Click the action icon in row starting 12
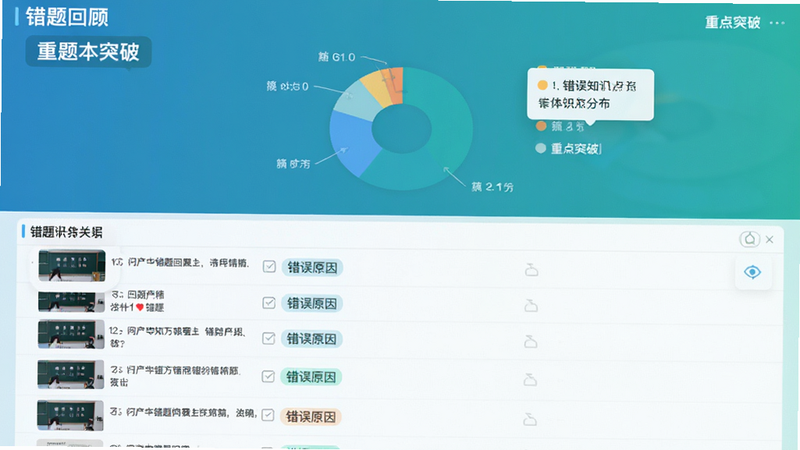This screenshot has width=800, height=450. click(x=531, y=341)
